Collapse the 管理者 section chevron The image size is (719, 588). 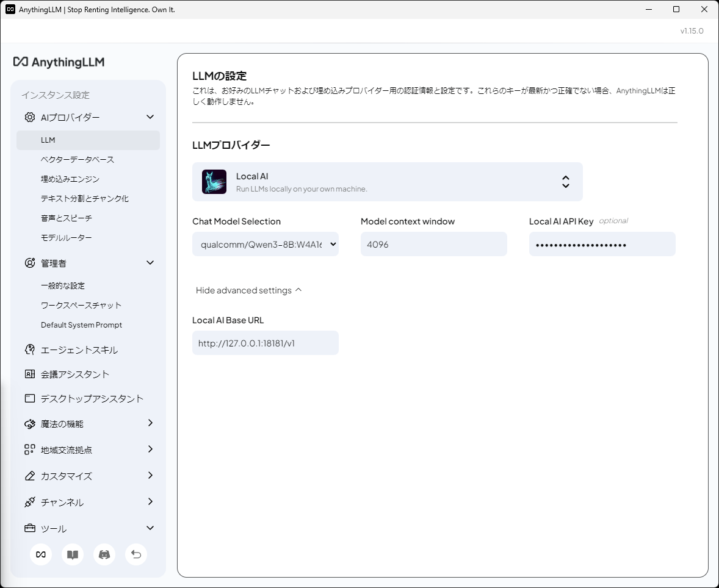(x=150, y=263)
